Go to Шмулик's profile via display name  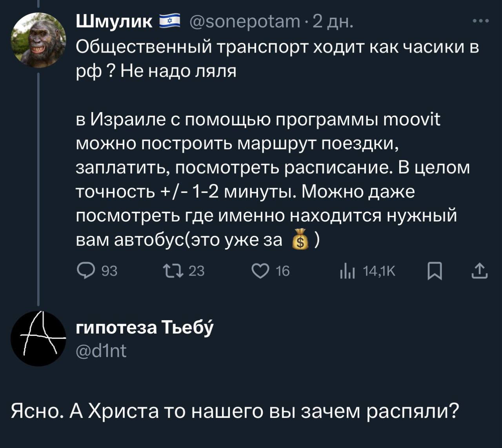[114, 22]
